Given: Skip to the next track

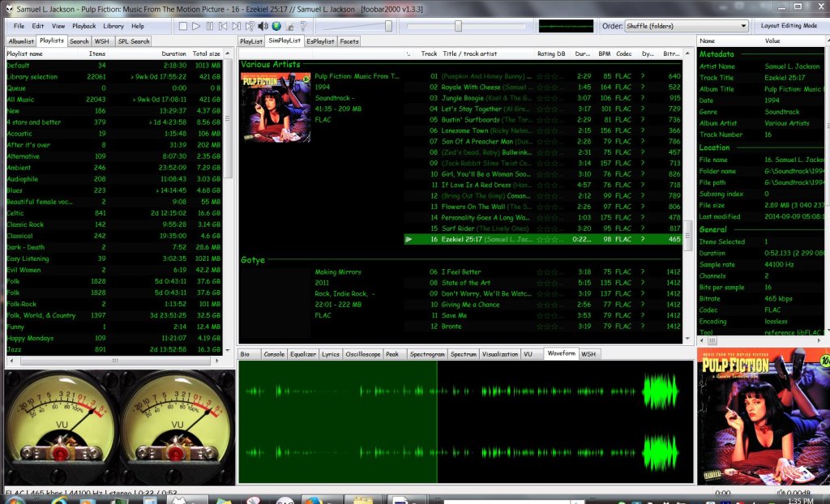Looking at the screenshot, I should pos(236,26).
